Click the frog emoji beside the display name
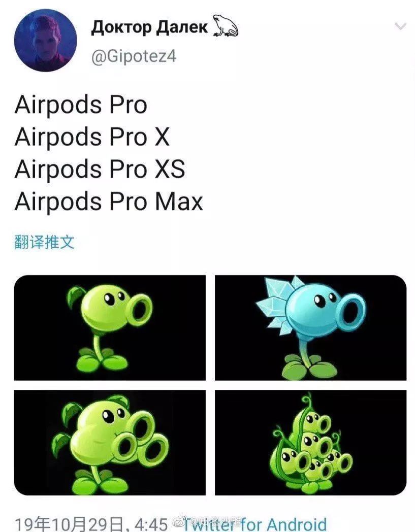The width and height of the screenshot is (415, 532). [226, 25]
